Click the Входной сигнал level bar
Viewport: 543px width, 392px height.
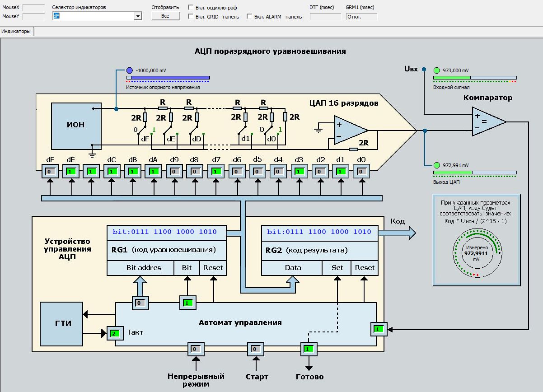474,78
